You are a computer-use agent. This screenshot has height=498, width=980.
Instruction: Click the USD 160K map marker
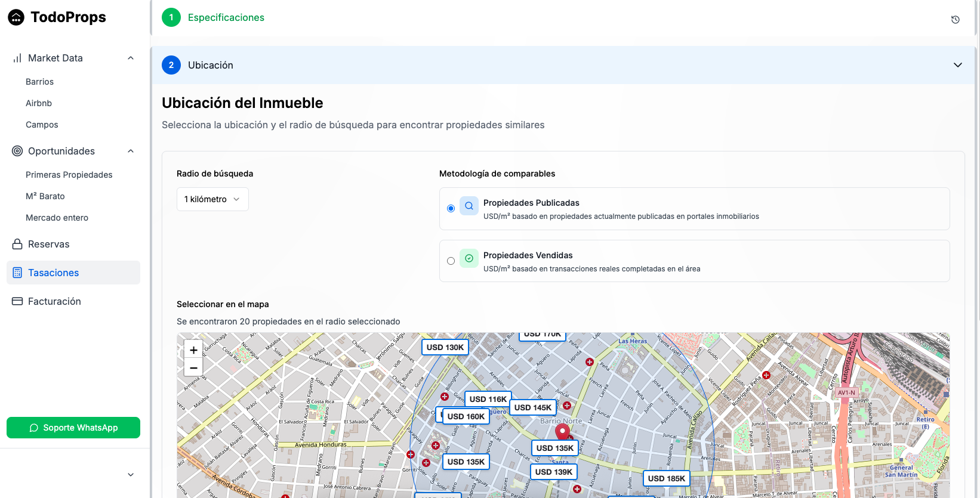point(466,416)
